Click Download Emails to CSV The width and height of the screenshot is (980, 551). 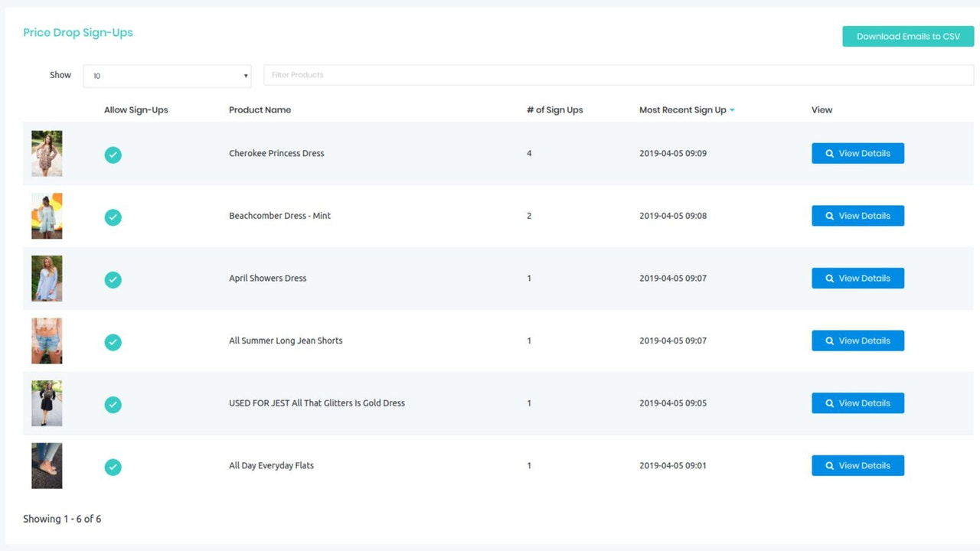coord(907,36)
